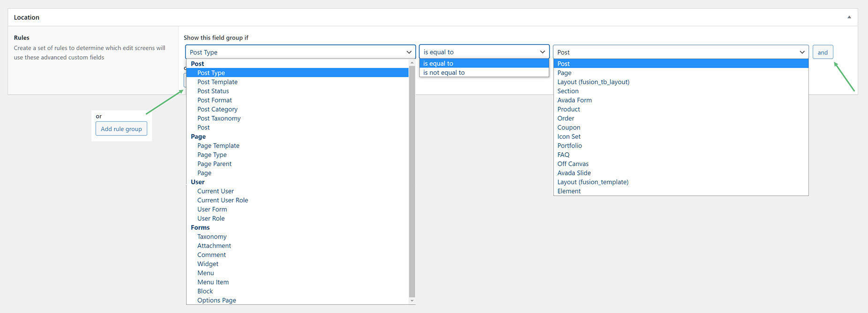This screenshot has width=868, height=313.
Task: Choose 'Element' value
Action: coord(681,191)
